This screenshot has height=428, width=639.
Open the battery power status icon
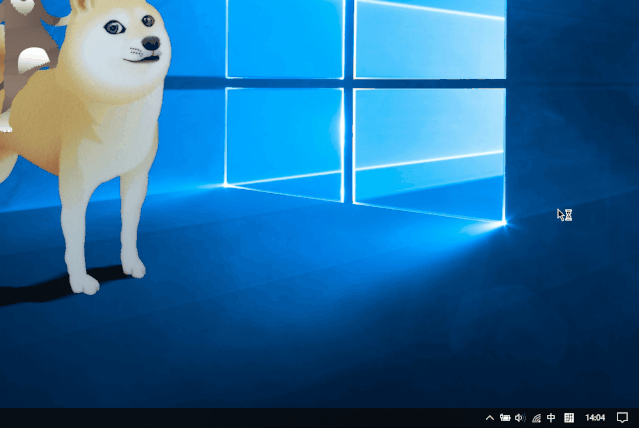[x=505, y=418]
